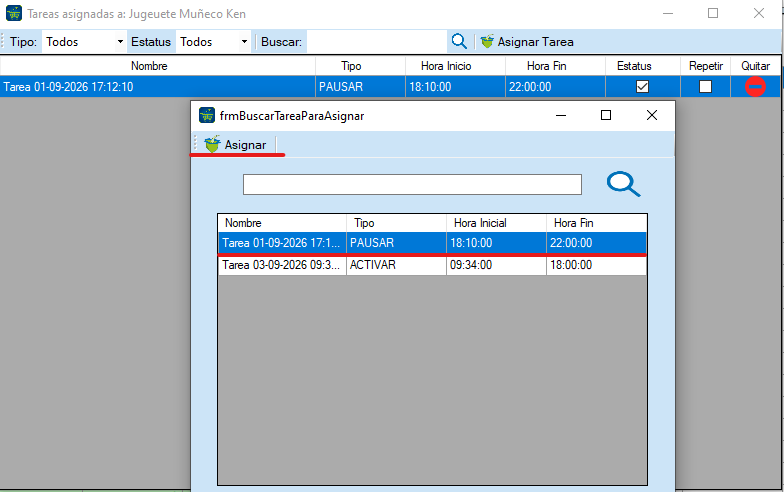784x492 pixels.
Task: Click the Tipo header in the dialog grid
Action: point(396,223)
